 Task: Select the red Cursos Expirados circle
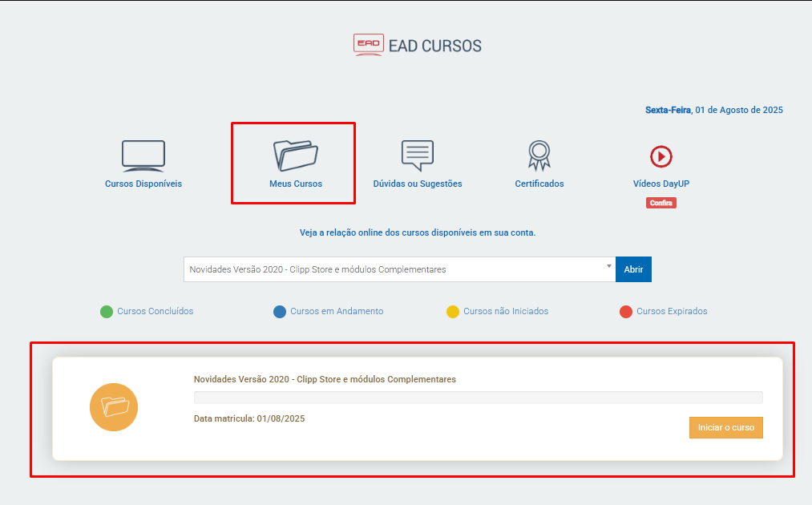coord(626,312)
